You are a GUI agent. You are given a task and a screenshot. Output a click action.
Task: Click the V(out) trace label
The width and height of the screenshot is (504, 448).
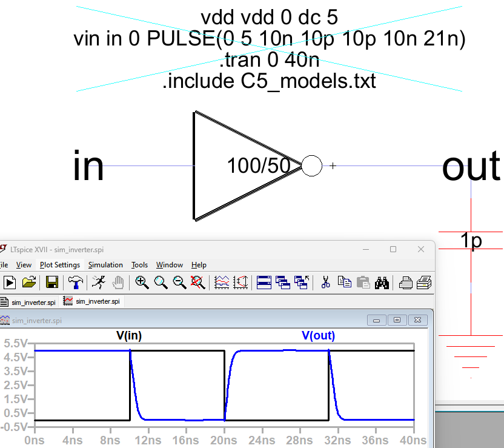(x=318, y=336)
